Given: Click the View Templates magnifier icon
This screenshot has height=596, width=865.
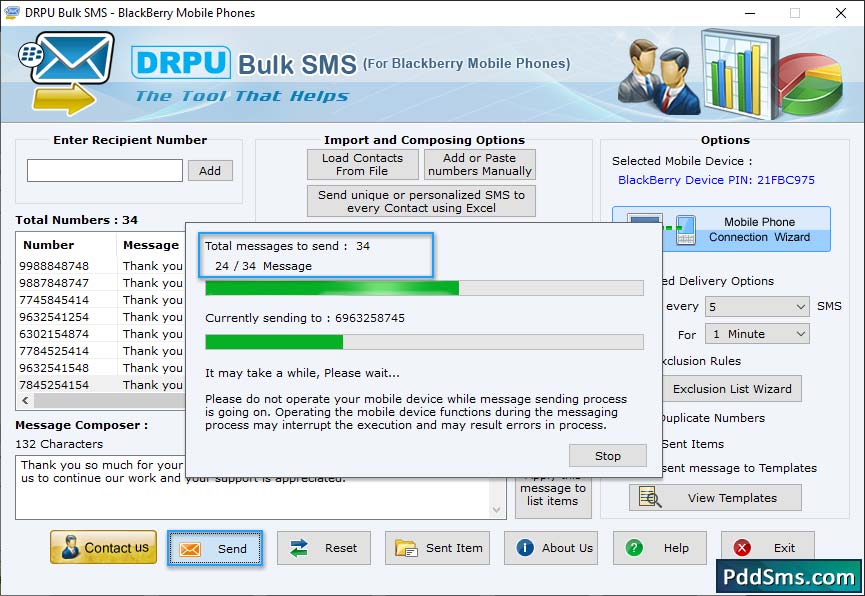Looking at the screenshot, I should click(x=650, y=497).
